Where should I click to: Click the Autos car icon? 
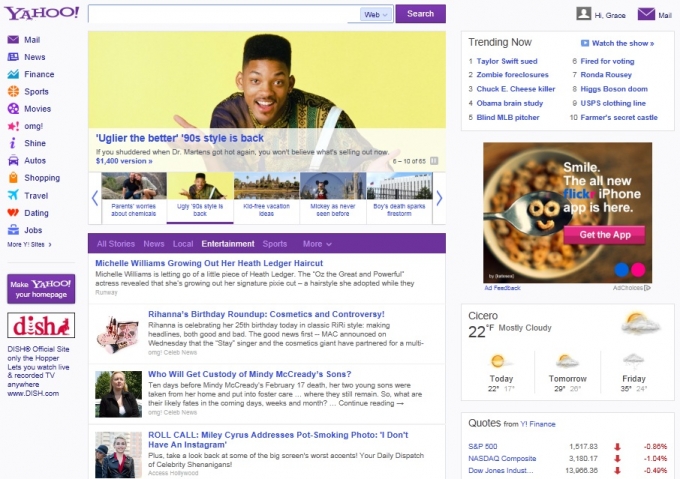(13, 160)
